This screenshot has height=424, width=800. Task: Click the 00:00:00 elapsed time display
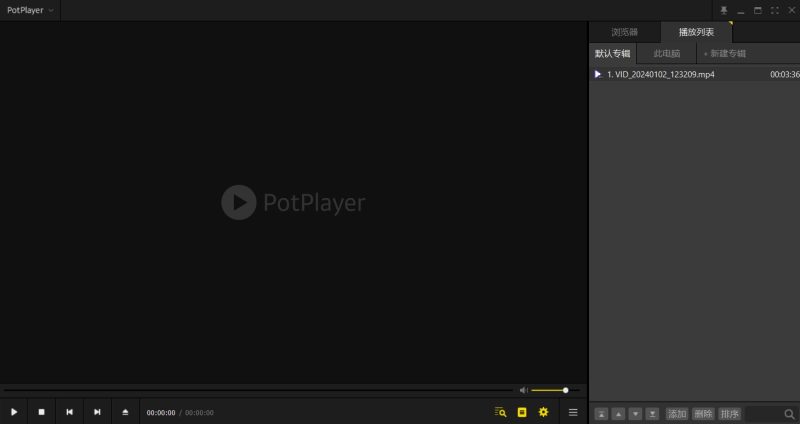[x=161, y=413]
